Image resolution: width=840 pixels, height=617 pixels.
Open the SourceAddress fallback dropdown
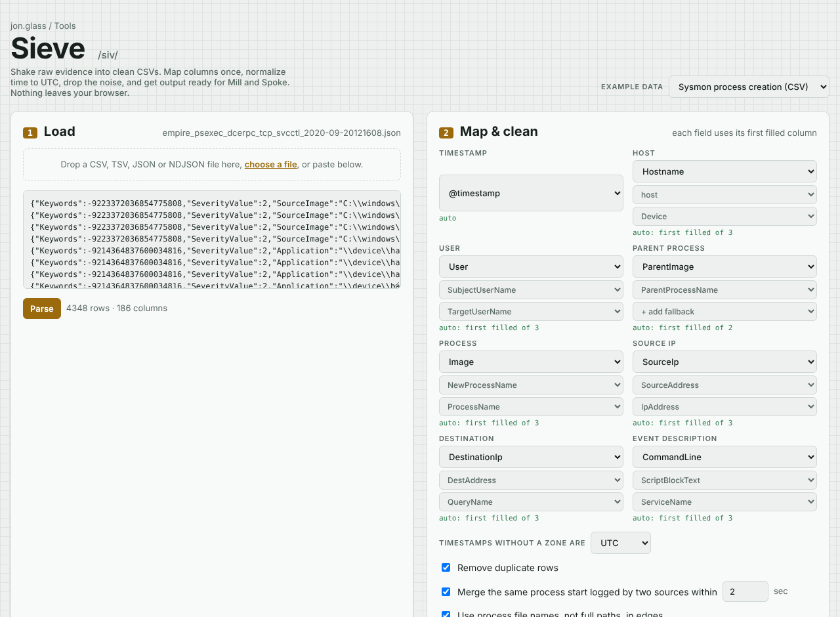(724, 385)
